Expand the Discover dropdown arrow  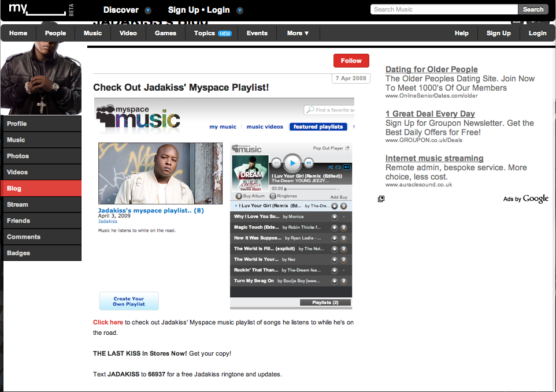pos(148,10)
